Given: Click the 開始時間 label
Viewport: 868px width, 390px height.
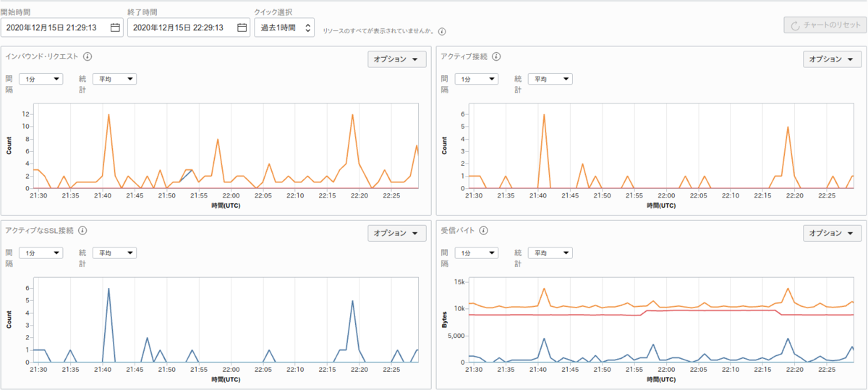Looking at the screenshot, I should [x=16, y=12].
